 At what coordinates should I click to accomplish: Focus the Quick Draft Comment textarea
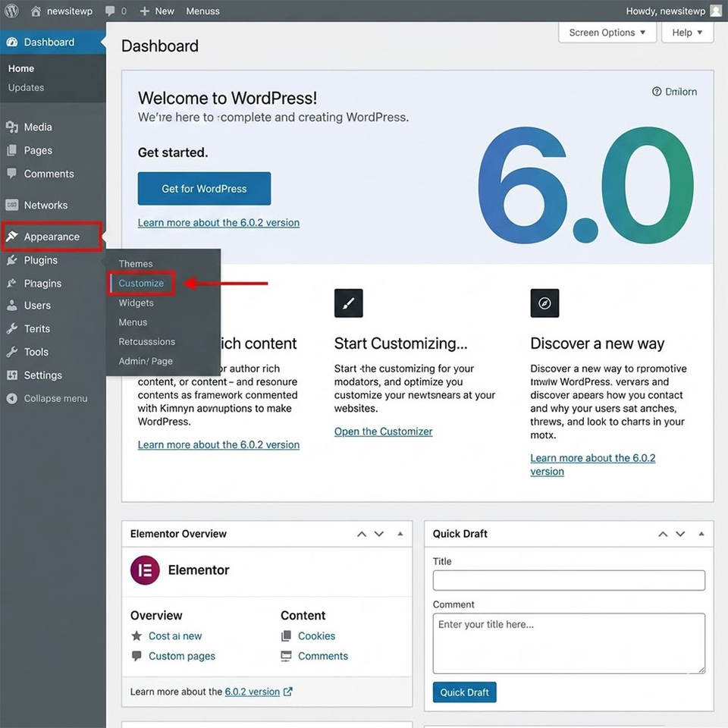[569, 644]
